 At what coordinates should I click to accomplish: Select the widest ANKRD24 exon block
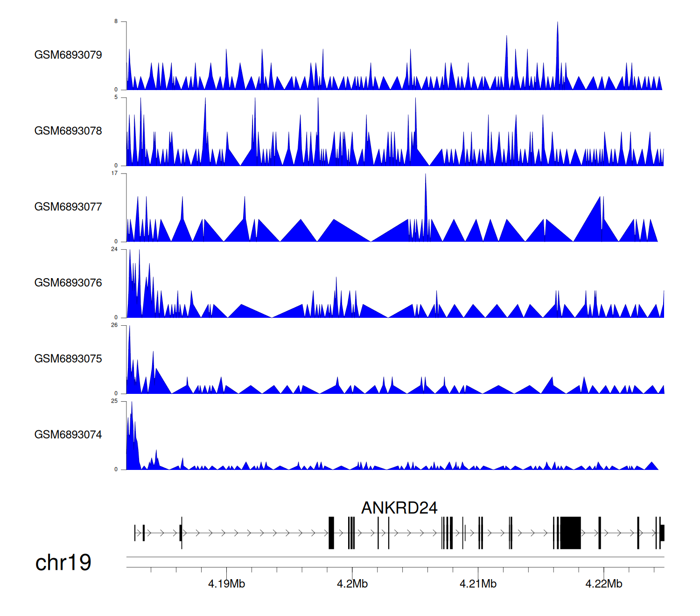click(570, 532)
